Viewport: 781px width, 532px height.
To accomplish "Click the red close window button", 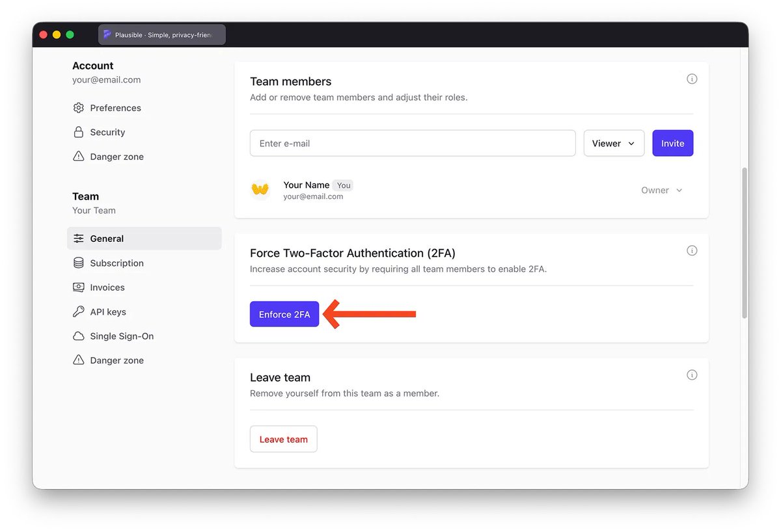I will pos(44,34).
